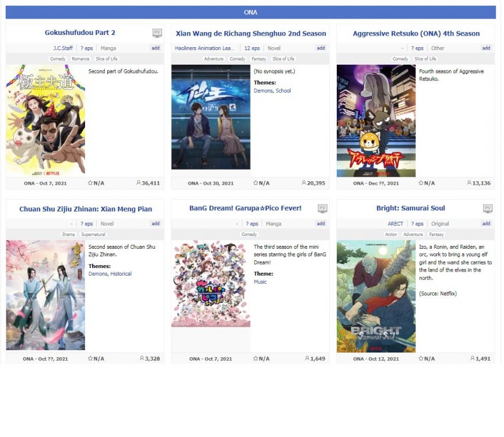Screen dimensions: 504x437
Task: Click the members icon next to 20,395
Action: point(304,183)
